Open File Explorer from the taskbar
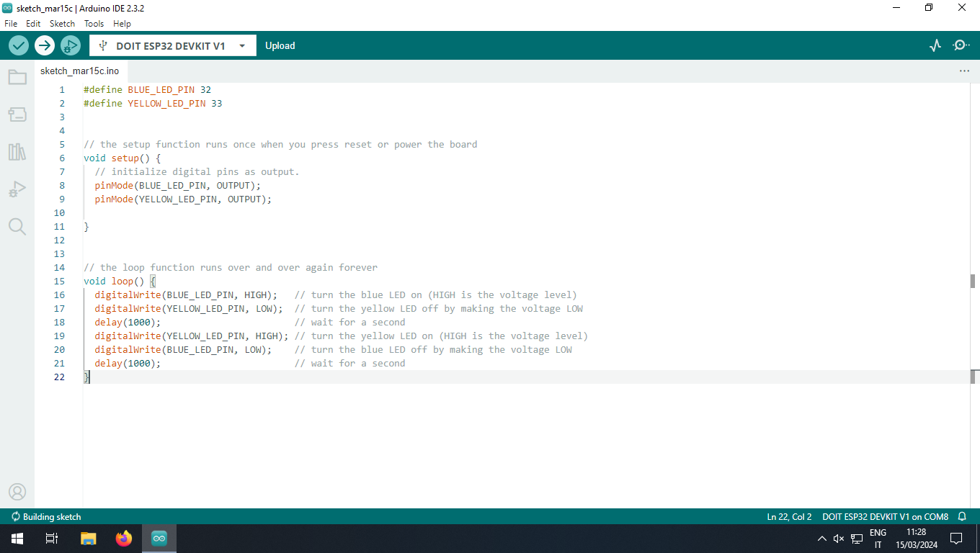The image size is (980, 553). 88,539
